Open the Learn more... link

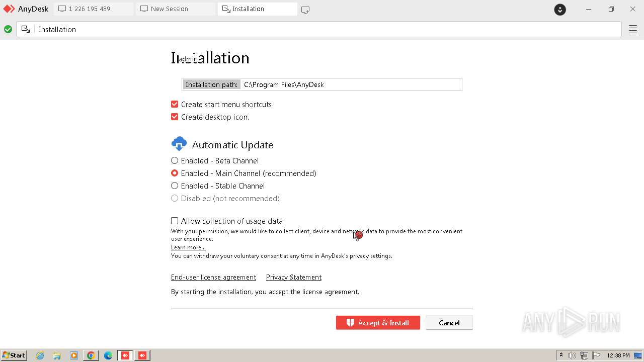click(x=188, y=247)
